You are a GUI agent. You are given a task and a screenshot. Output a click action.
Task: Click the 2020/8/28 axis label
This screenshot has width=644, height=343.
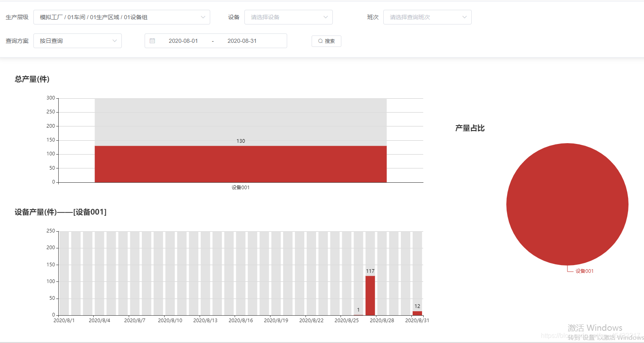pyautogui.click(x=382, y=321)
